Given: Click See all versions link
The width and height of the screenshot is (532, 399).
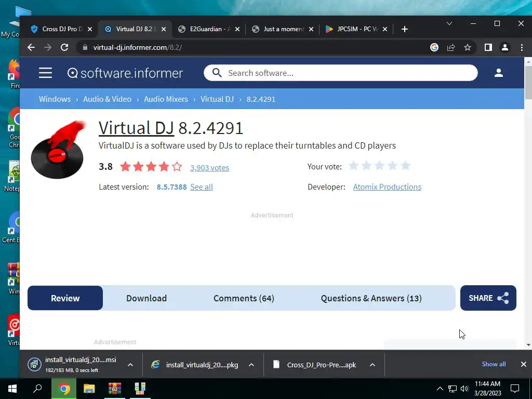Looking at the screenshot, I should click(202, 187).
